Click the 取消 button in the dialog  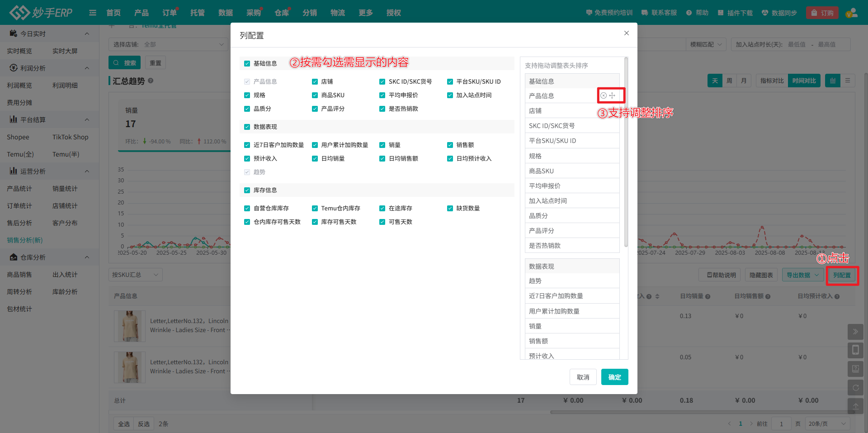click(x=583, y=377)
